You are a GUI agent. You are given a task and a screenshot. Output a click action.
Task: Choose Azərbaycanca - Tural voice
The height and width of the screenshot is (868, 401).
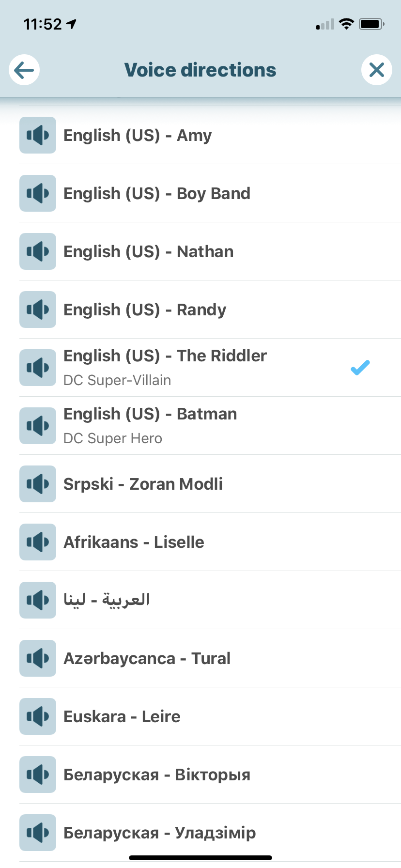[x=147, y=659]
